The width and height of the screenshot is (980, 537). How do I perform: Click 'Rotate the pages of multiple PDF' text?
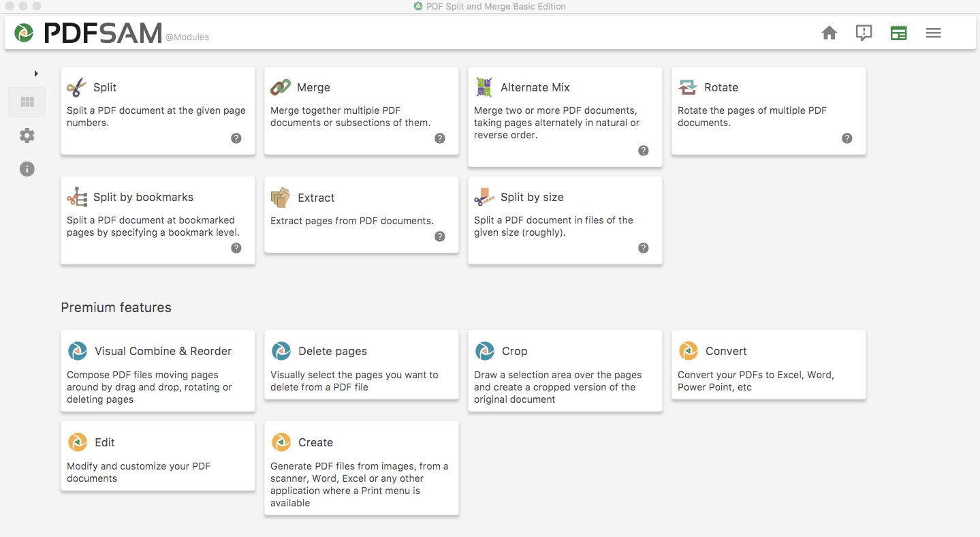pyautogui.click(x=752, y=110)
